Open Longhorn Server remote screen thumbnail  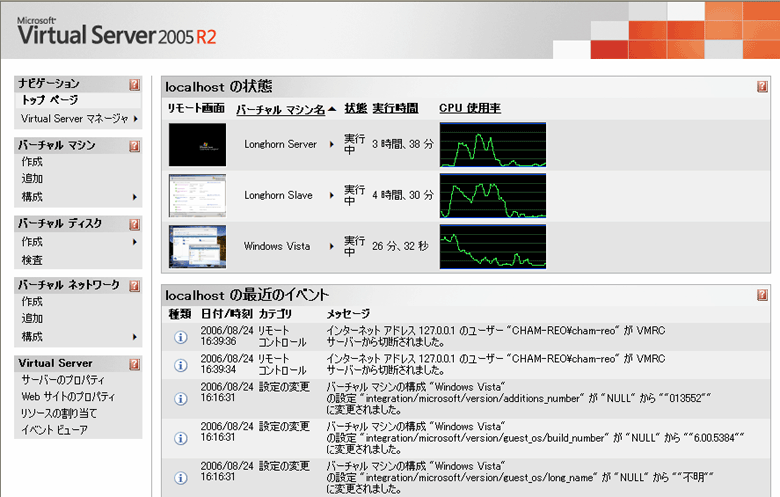pos(197,145)
